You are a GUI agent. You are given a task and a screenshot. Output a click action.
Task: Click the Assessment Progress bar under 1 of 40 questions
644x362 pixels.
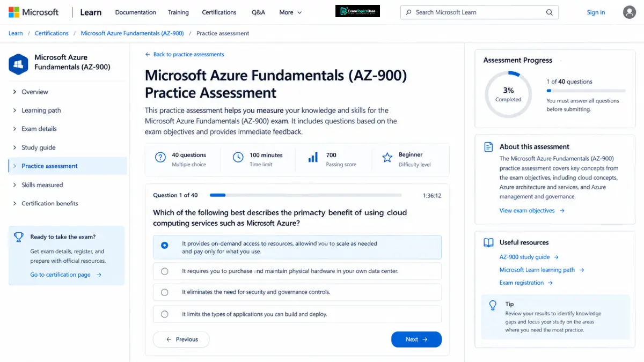(x=586, y=91)
